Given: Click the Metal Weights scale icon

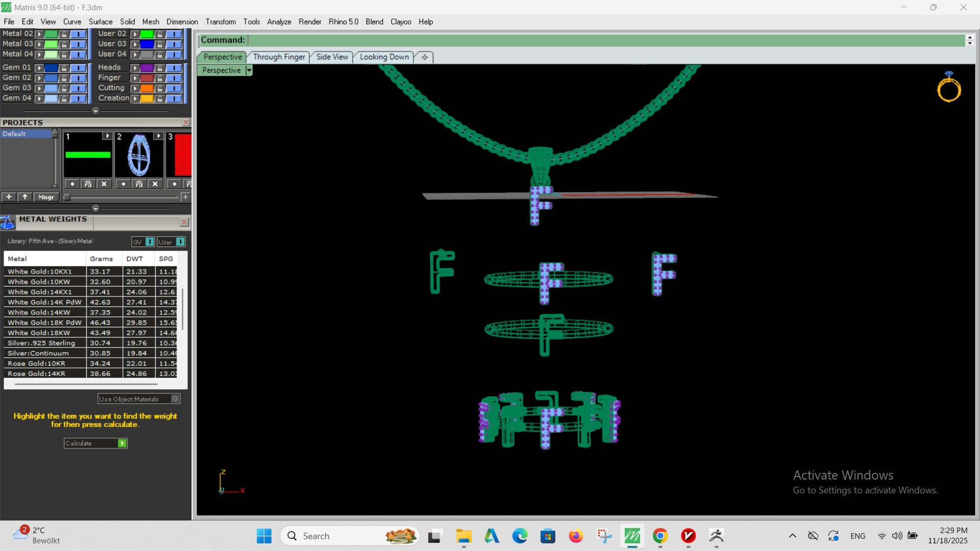Looking at the screenshot, I should point(8,222).
